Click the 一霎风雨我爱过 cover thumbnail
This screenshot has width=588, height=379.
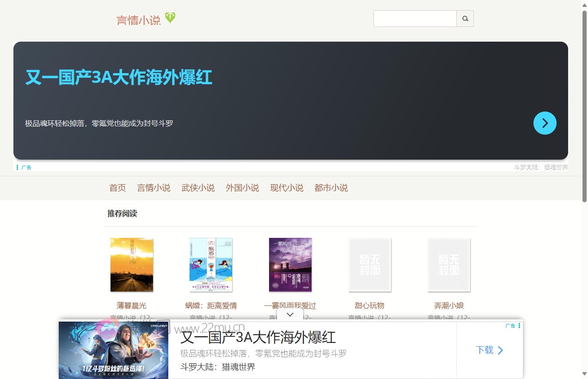[x=290, y=265]
